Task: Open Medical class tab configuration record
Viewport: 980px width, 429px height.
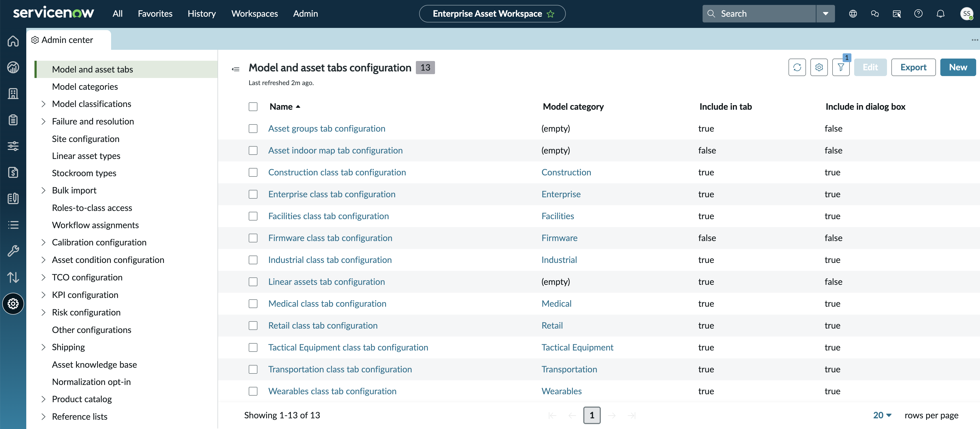Action: click(x=327, y=303)
